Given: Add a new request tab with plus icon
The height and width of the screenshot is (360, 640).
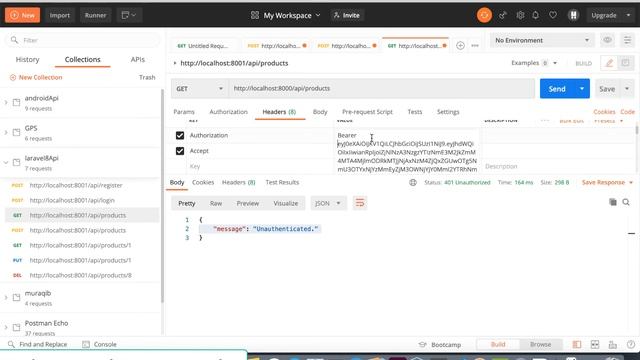Looking at the screenshot, I should coord(460,46).
